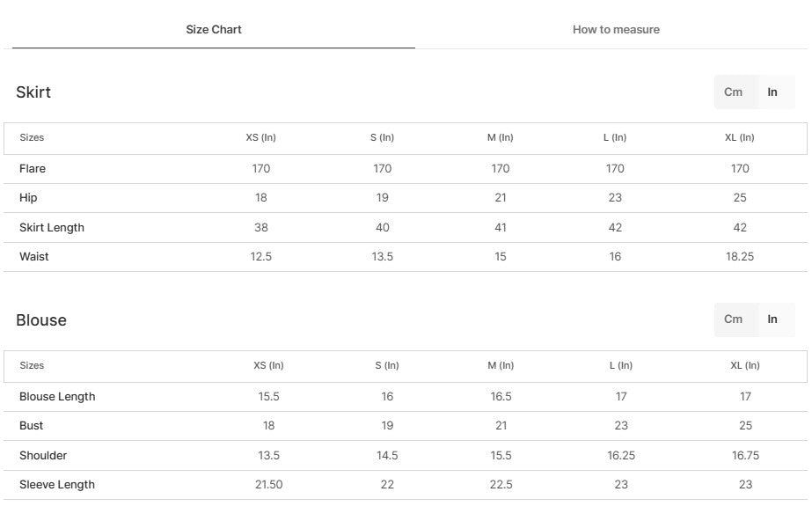Image resolution: width=812 pixels, height=521 pixels.
Task: Select the Blouse Length row label
Action: [x=57, y=397]
